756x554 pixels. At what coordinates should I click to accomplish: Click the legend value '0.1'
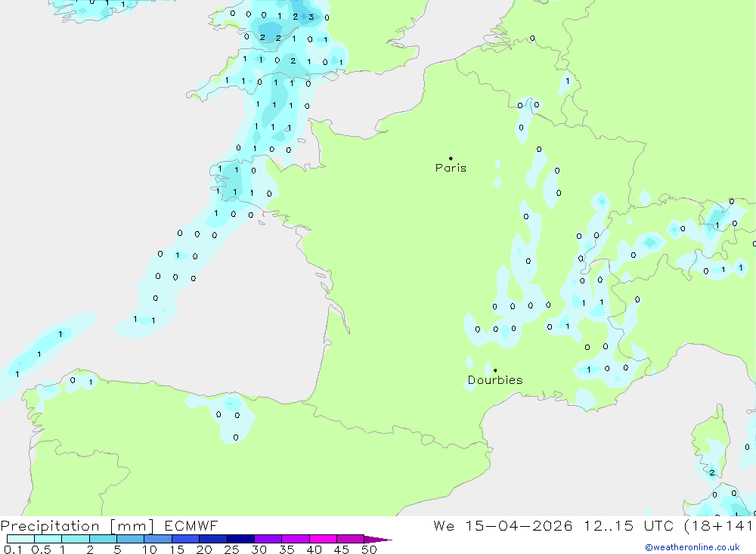13,549
